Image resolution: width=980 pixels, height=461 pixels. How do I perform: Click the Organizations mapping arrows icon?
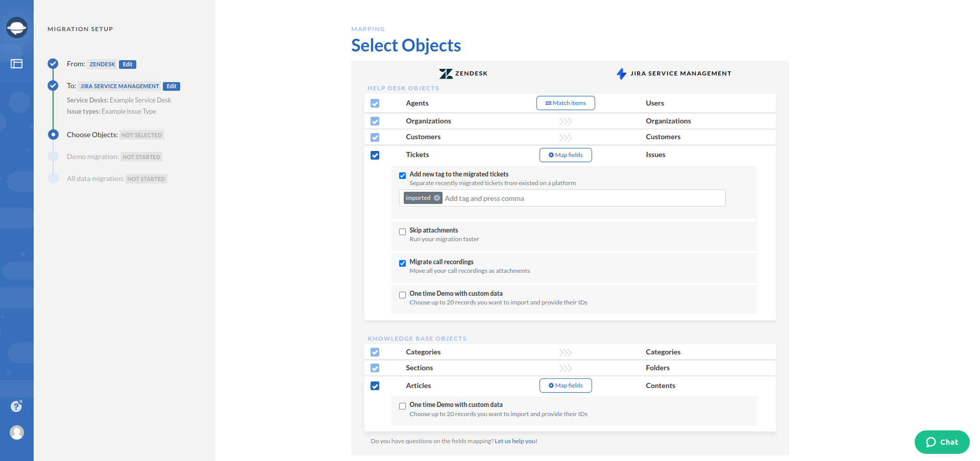[565, 121]
